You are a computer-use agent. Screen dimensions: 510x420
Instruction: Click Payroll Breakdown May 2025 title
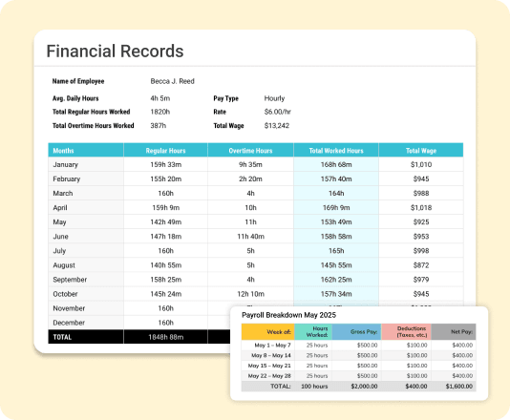click(x=288, y=315)
